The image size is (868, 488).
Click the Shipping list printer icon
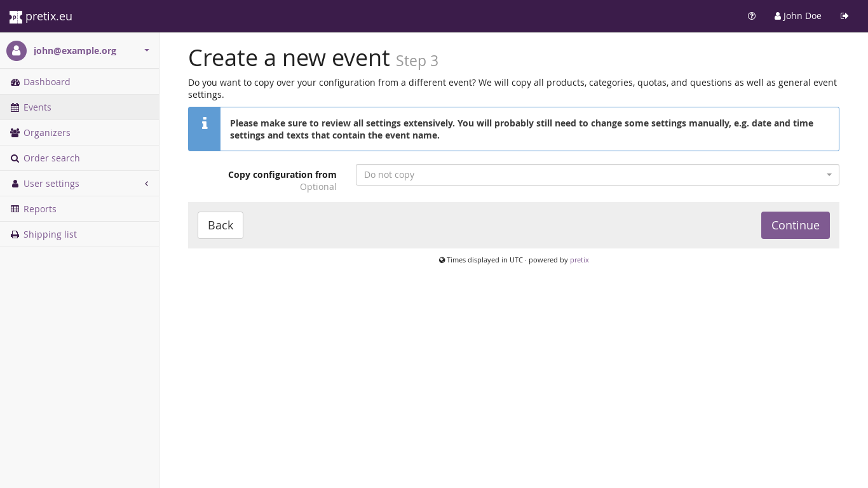pos(15,234)
